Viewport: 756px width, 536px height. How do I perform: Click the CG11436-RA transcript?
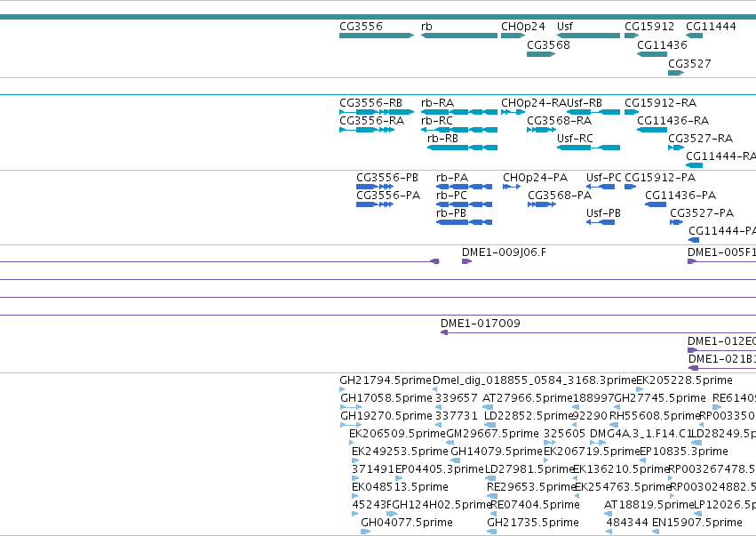tap(652, 130)
